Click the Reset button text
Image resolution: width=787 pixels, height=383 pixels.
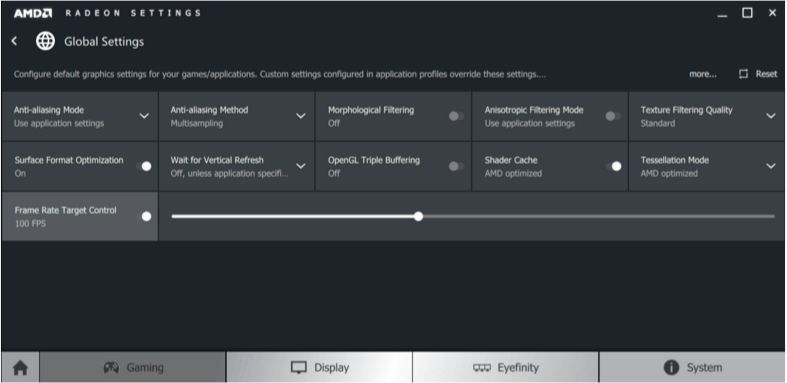(766, 74)
